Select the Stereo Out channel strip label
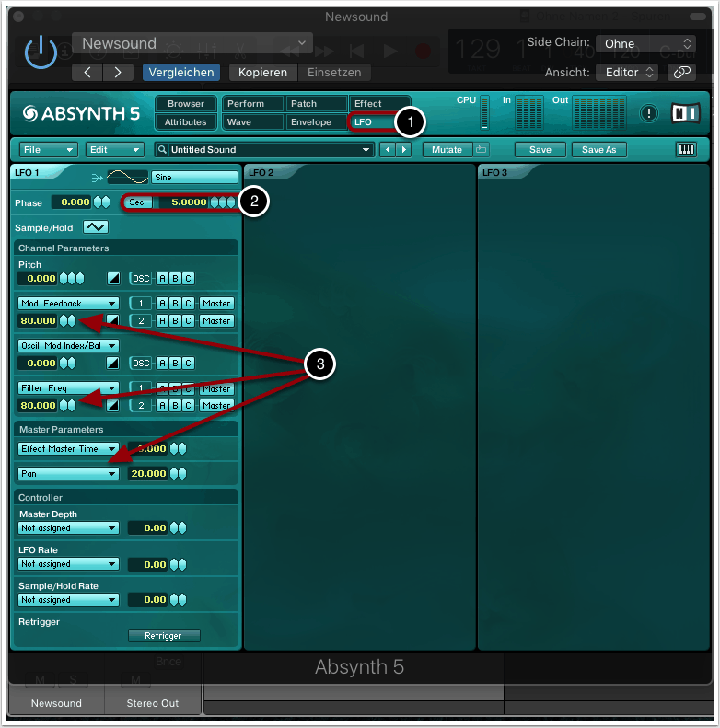The height and width of the screenshot is (728, 720). click(153, 703)
